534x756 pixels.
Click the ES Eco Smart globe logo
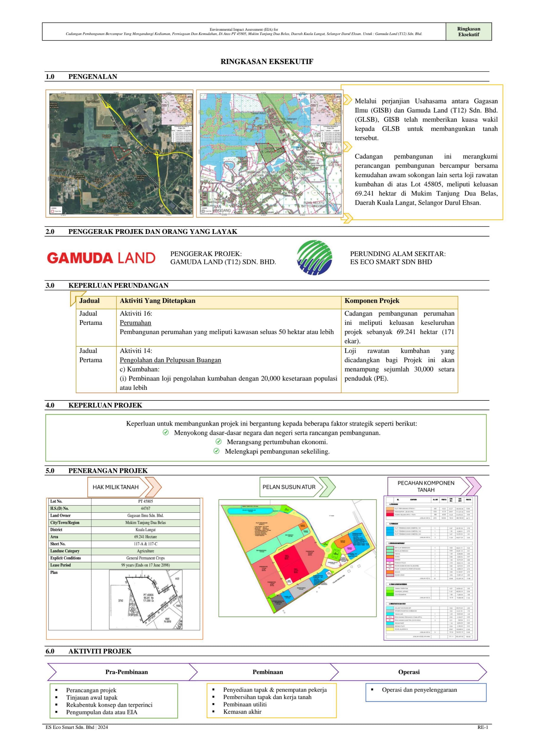click(x=315, y=258)
